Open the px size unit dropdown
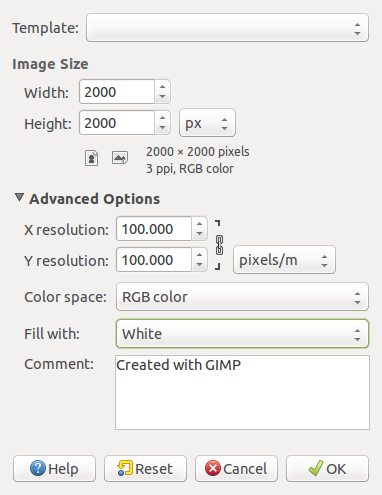The image size is (382, 495). pos(207,123)
